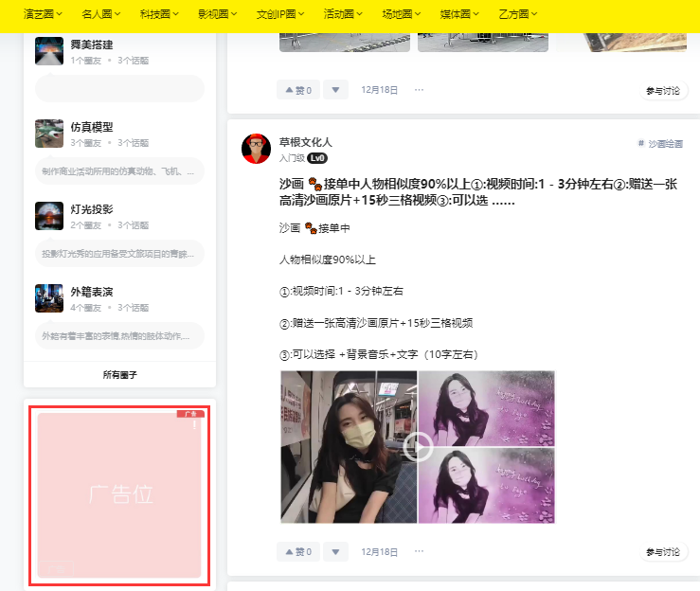
Task: Open 草根文化人's avatar picture
Action: tap(256, 149)
